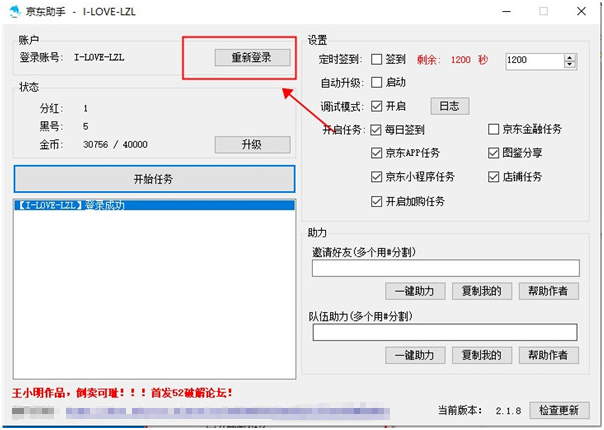The width and height of the screenshot is (604, 430).
Task: Click the 邀请好友 invite codes input field
Action: pos(446,268)
